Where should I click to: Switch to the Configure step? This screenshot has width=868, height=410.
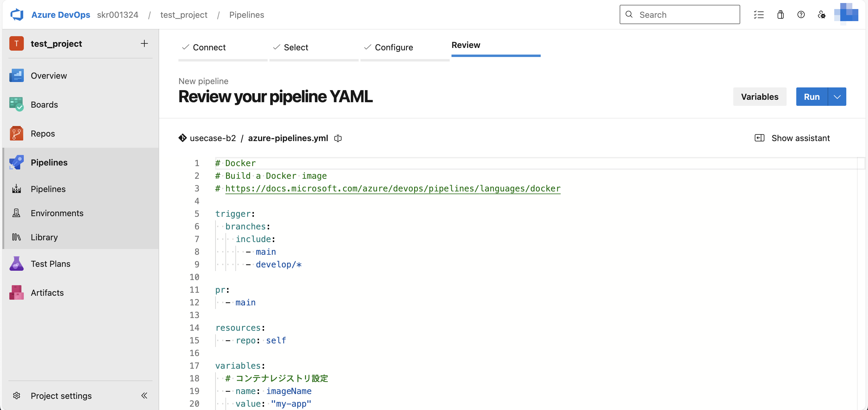394,47
